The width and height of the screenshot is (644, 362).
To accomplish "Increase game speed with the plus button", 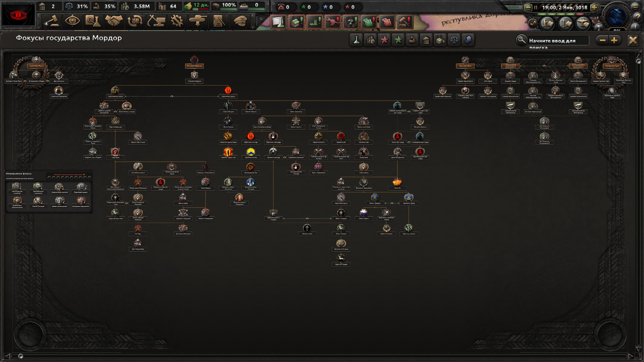I will pyautogui.click(x=594, y=8).
